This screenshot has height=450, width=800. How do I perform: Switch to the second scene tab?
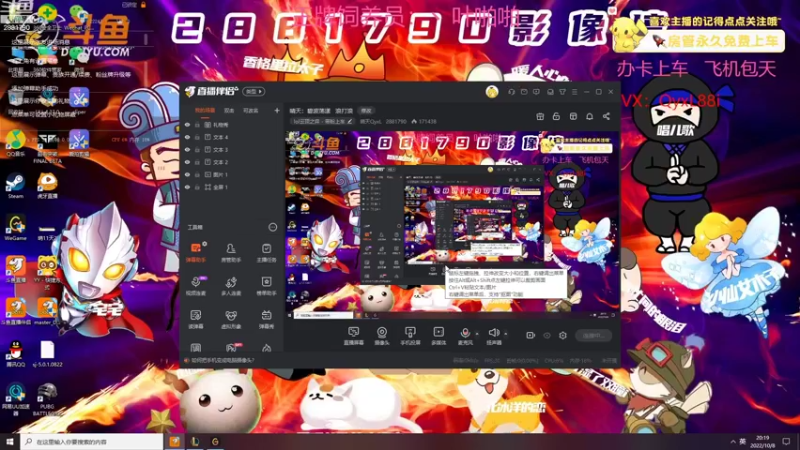229,111
